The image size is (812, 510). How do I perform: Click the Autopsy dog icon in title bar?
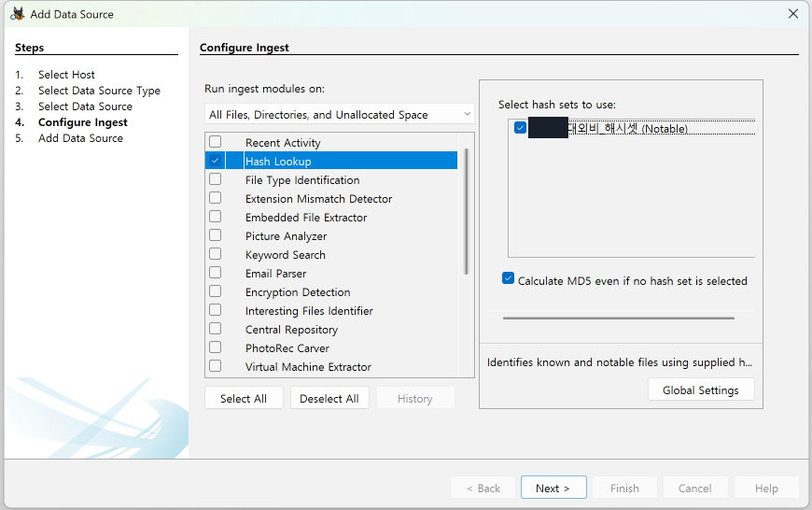(18, 13)
